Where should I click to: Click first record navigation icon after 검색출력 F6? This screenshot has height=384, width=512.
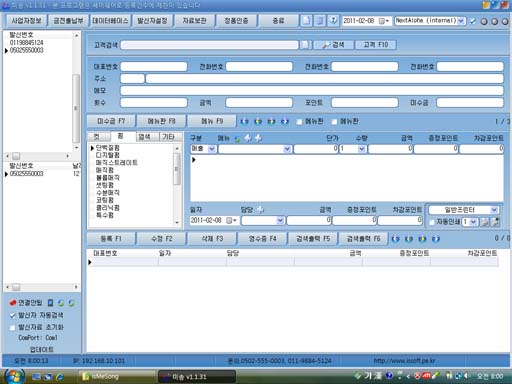click(x=395, y=239)
